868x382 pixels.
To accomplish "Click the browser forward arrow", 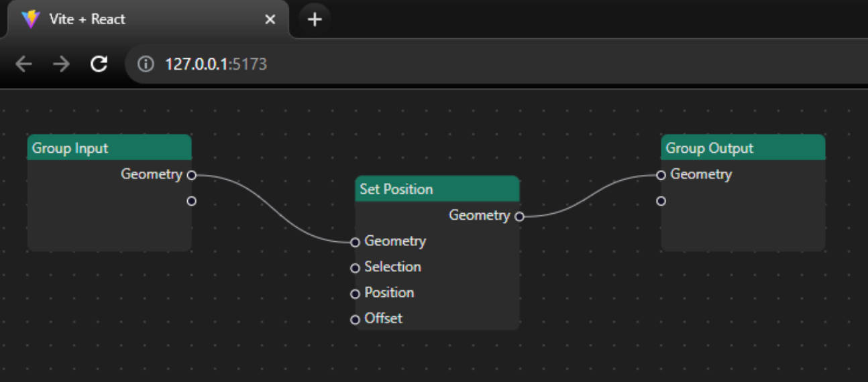I will (x=62, y=64).
